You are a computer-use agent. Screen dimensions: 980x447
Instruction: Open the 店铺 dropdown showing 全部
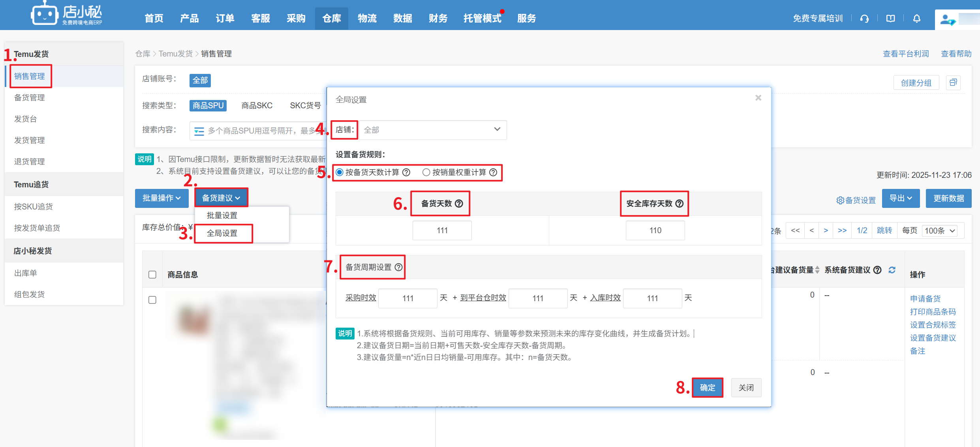tap(432, 130)
